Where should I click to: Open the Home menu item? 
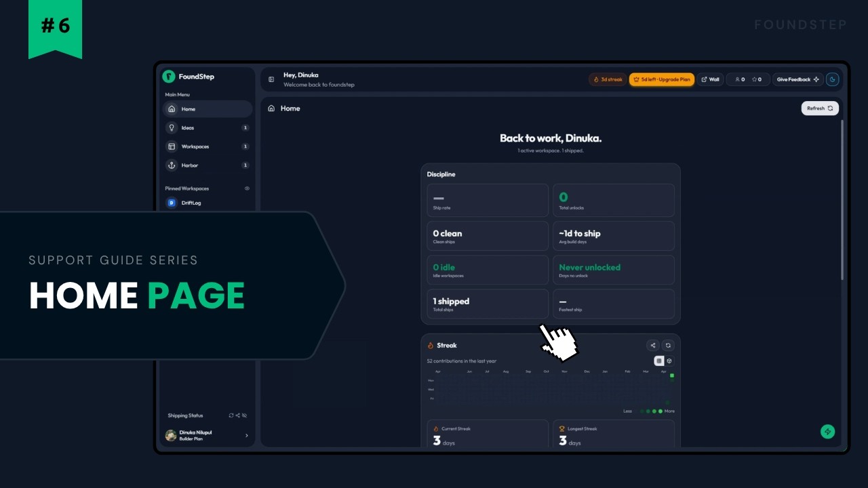click(x=208, y=109)
